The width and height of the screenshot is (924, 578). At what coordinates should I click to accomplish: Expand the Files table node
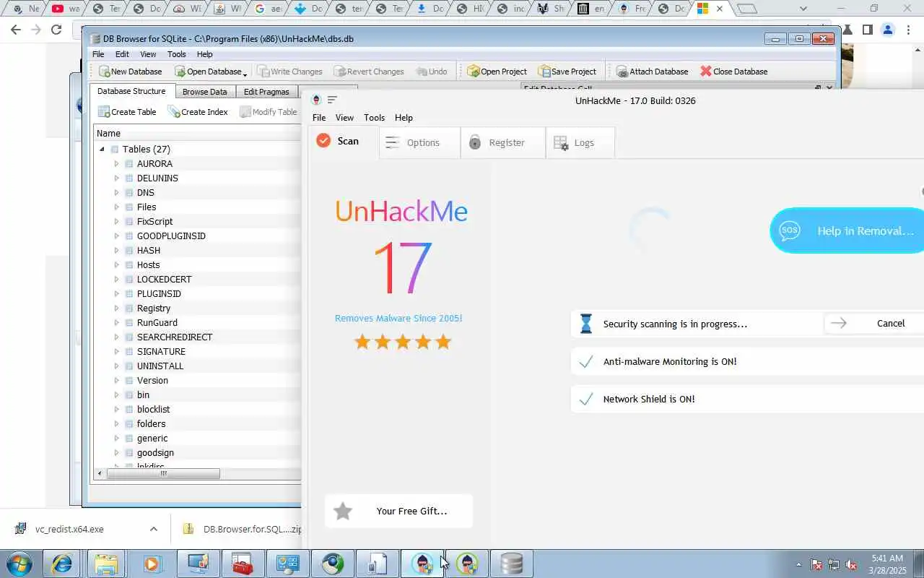[116, 207]
